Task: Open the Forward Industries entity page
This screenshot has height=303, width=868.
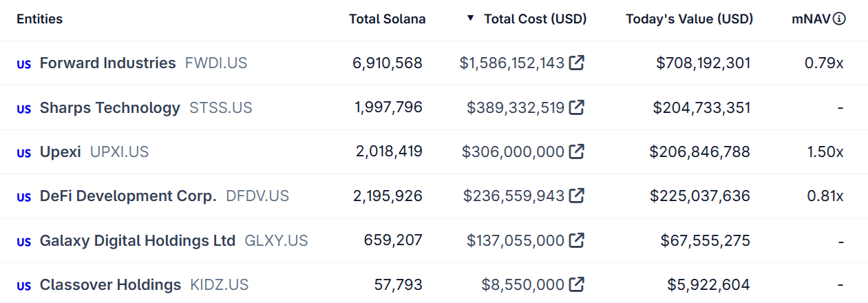Action: 108,63
